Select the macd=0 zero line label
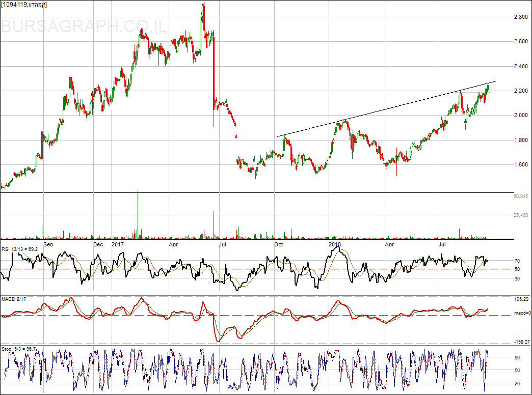Screen dimensions: 532x395 [x=522, y=313]
